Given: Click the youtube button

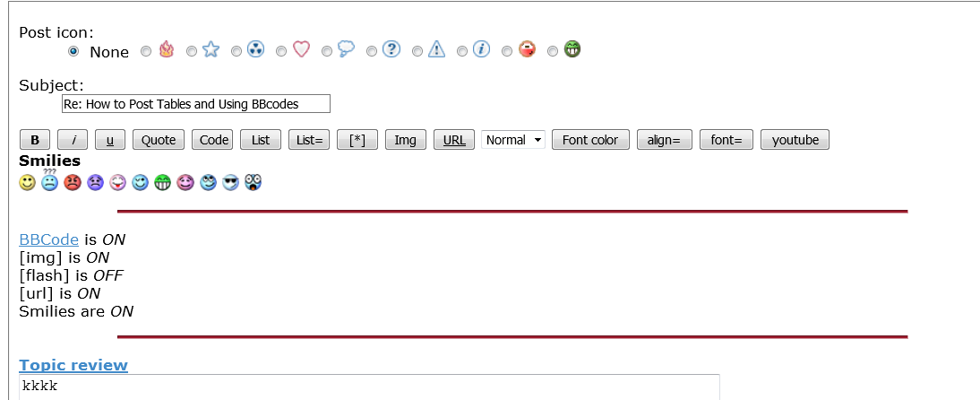Looking at the screenshot, I should point(795,140).
